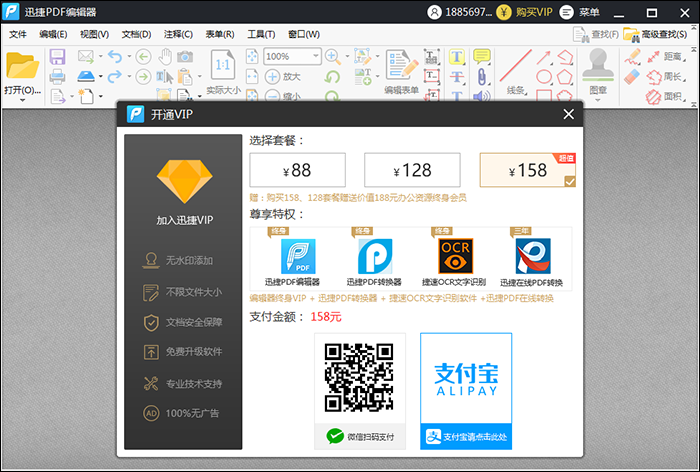Image resolution: width=700 pixels, height=472 pixels.
Task: Select the Oval shape tool
Action: 544,77
